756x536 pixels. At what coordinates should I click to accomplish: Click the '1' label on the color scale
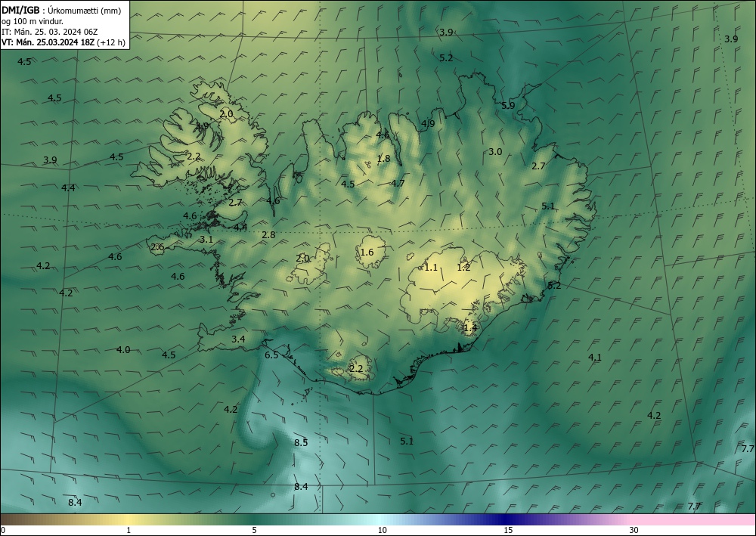click(129, 530)
